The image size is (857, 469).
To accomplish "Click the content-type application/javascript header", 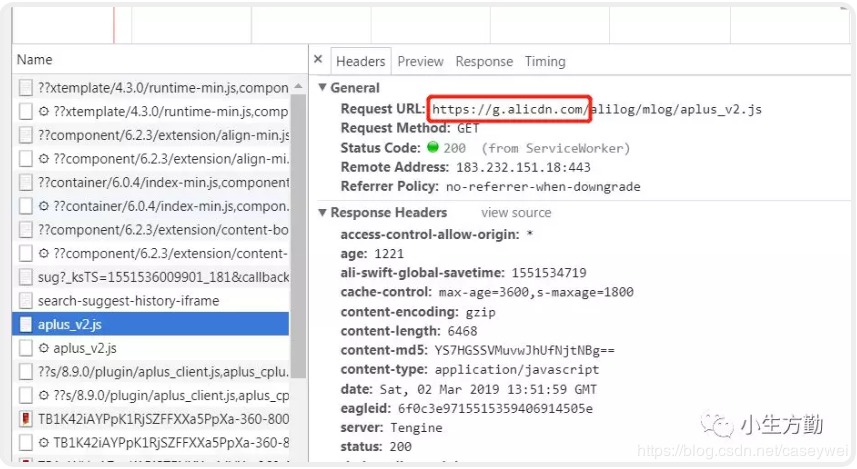I will point(469,370).
